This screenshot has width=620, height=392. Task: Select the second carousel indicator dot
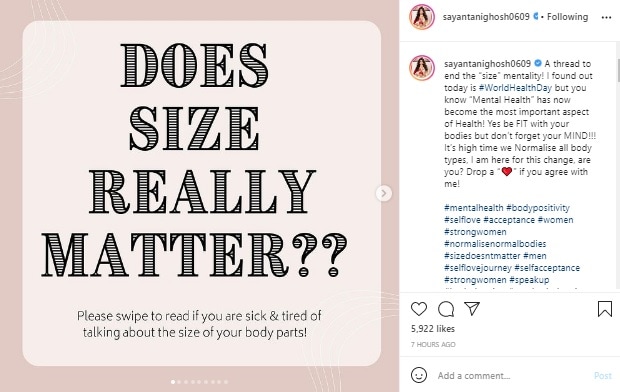coord(180,382)
